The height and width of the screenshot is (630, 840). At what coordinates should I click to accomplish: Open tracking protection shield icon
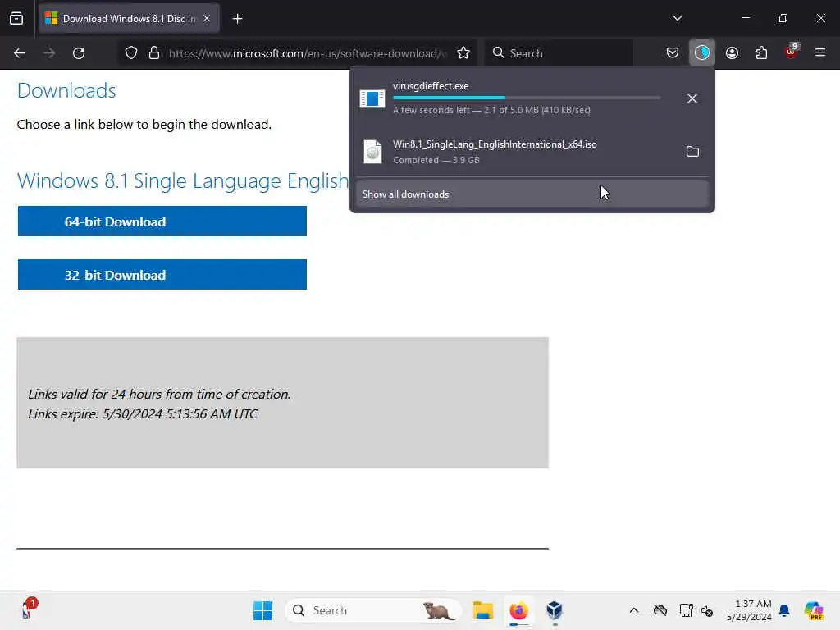pos(131,53)
